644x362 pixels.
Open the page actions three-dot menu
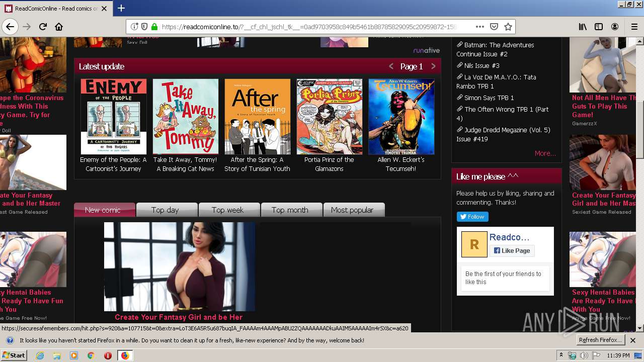pyautogui.click(x=479, y=27)
